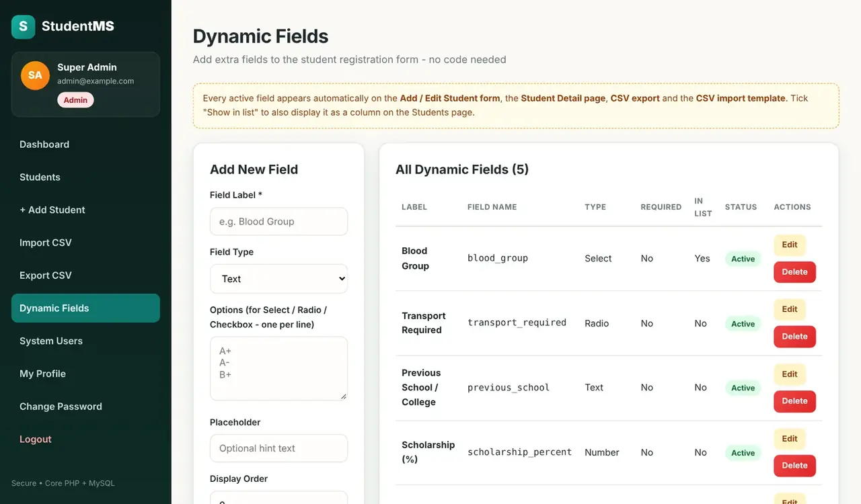This screenshot has width=861, height=504.
Task: Edit the Scholarship (%) field
Action: 790,439
